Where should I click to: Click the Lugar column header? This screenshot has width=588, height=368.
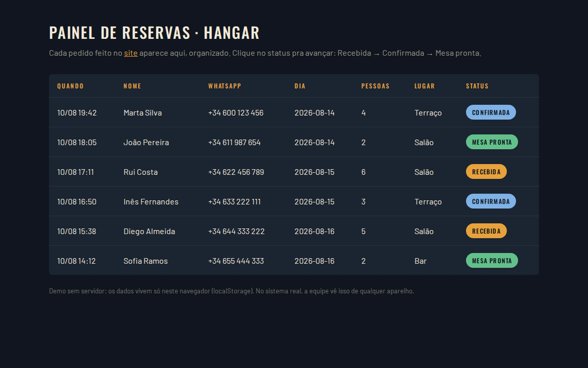pos(424,86)
